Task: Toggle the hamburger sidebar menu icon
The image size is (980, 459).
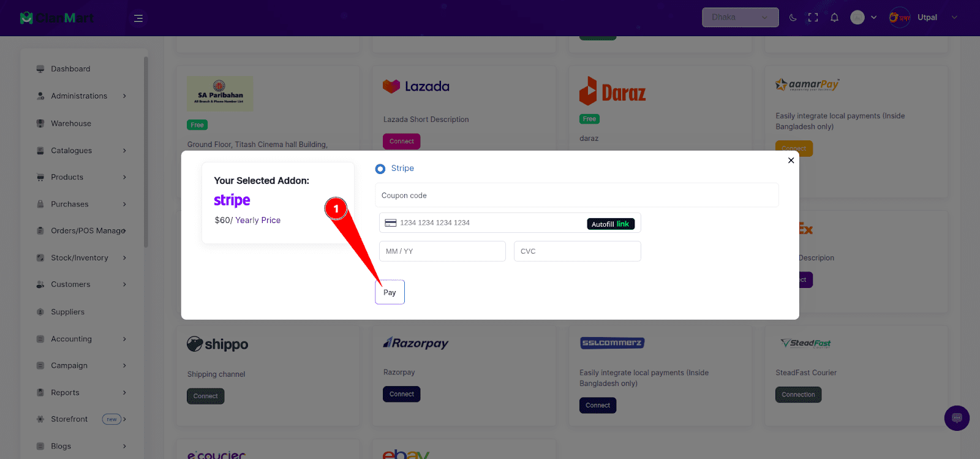Action: 138,18
